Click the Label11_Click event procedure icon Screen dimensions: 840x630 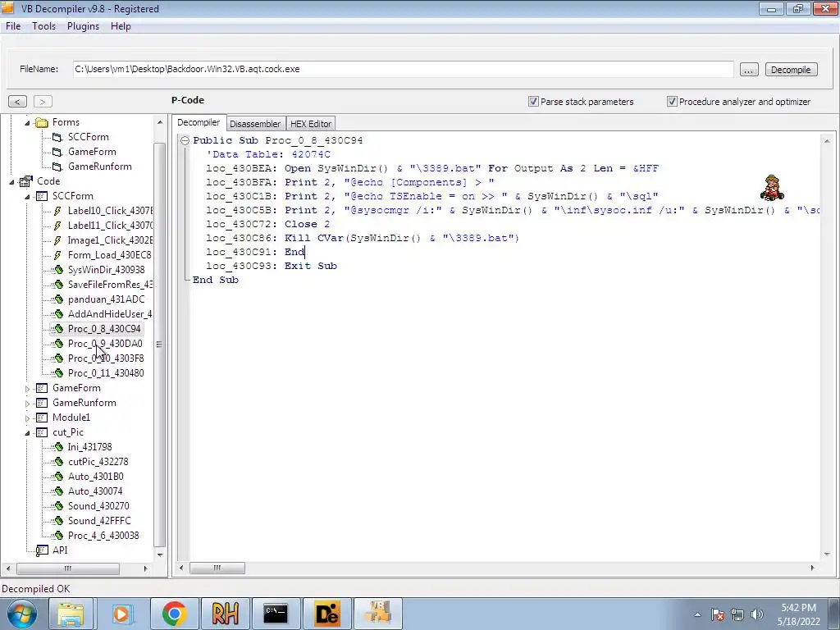coord(57,226)
